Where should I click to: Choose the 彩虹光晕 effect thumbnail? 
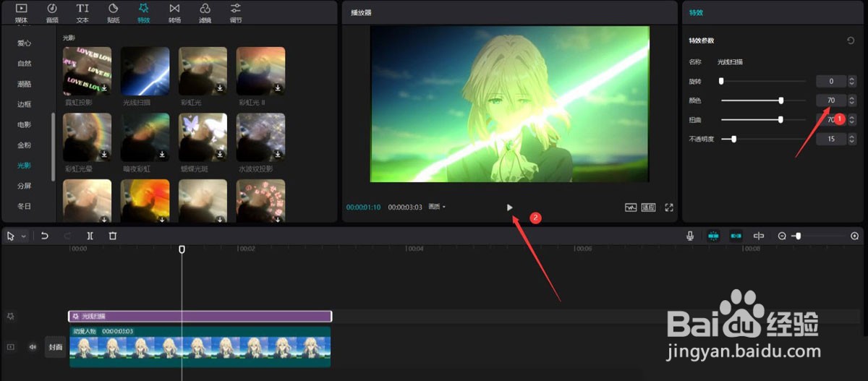pos(88,137)
